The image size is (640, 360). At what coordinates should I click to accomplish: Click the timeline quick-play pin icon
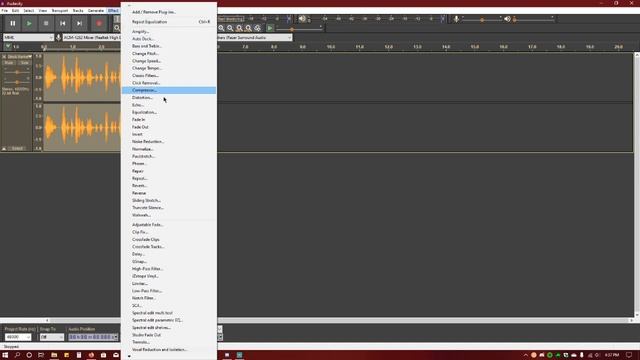click(8, 47)
